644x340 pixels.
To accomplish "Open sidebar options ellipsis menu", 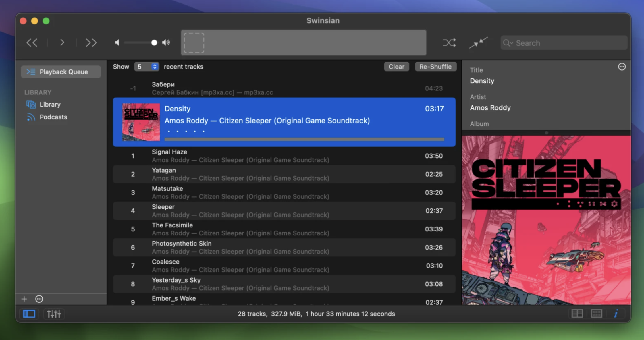I will coord(39,299).
